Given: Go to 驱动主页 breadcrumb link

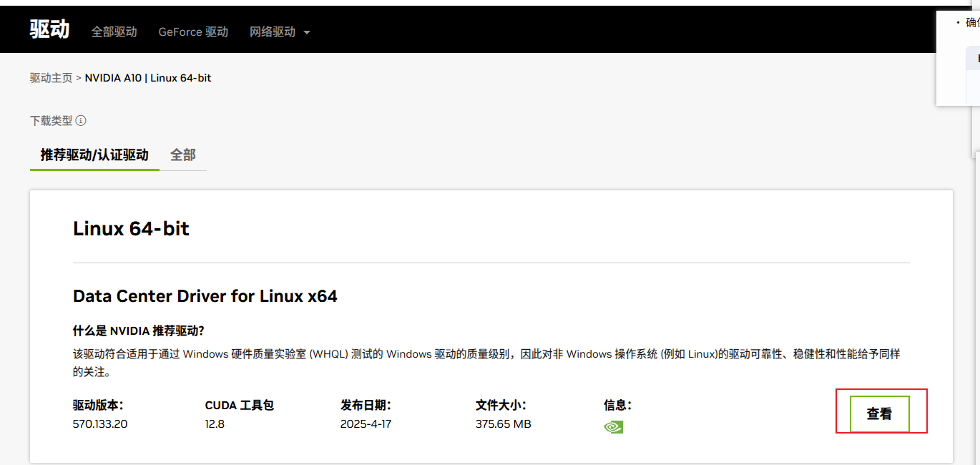Looking at the screenshot, I should (51, 78).
